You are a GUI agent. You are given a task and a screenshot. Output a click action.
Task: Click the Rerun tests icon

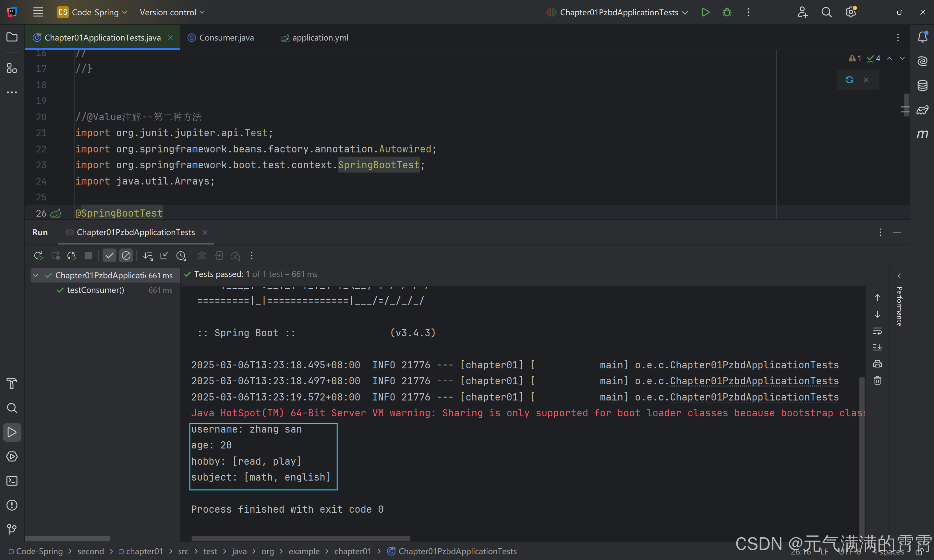[38, 256]
